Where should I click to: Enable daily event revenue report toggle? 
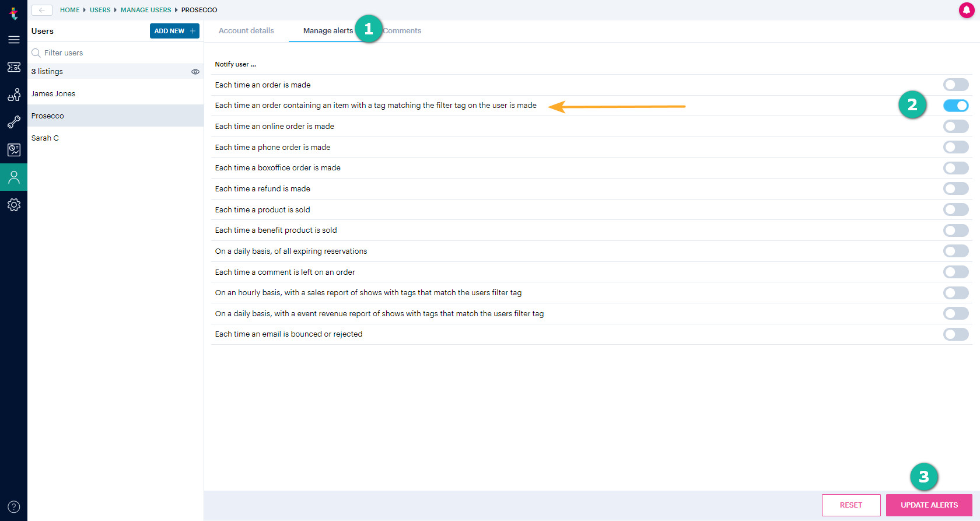coord(956,313)
